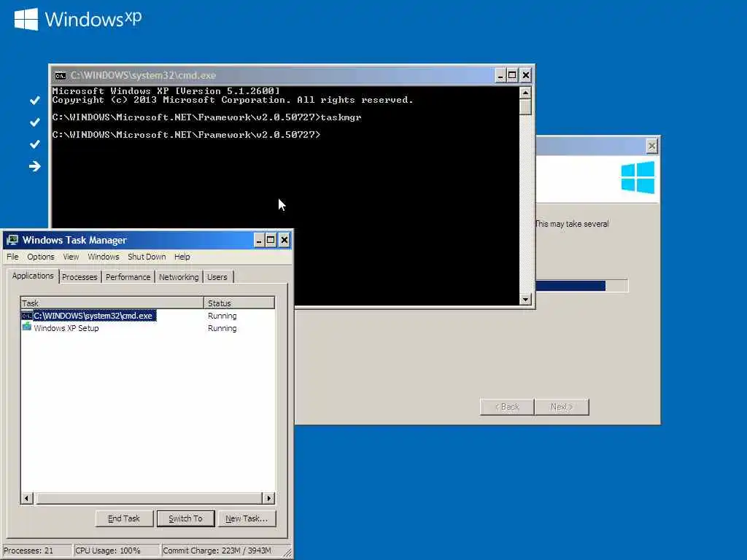Click the Windows XP Setup task icon

click(27, 327)
